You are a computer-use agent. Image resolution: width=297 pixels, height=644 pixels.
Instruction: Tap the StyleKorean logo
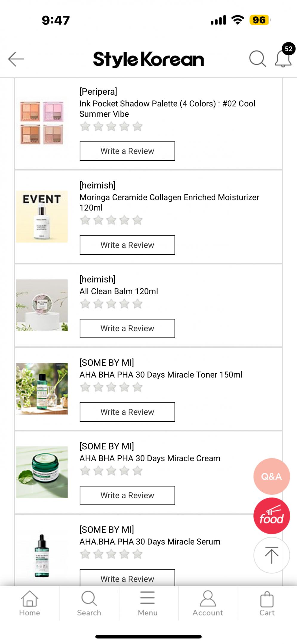coord(148,59)
